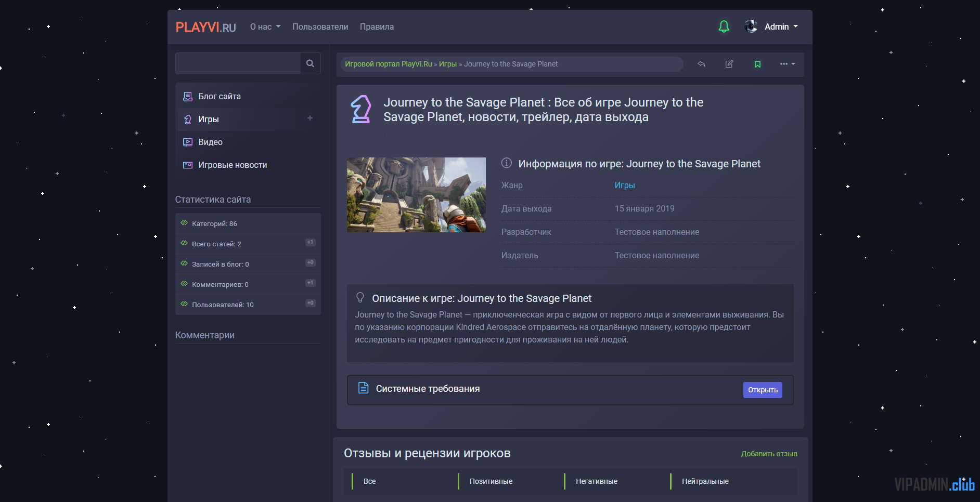980x502 pixels.
Task: Follow the Игры breadcrumb link
Action: [x=448, y=64]
